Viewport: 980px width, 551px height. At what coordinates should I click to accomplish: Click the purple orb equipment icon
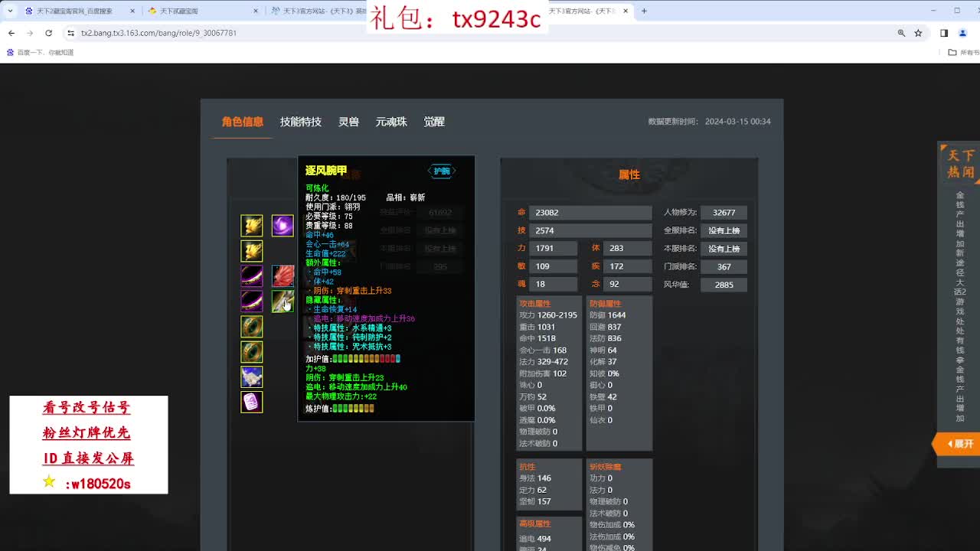(x=283, y=226)
